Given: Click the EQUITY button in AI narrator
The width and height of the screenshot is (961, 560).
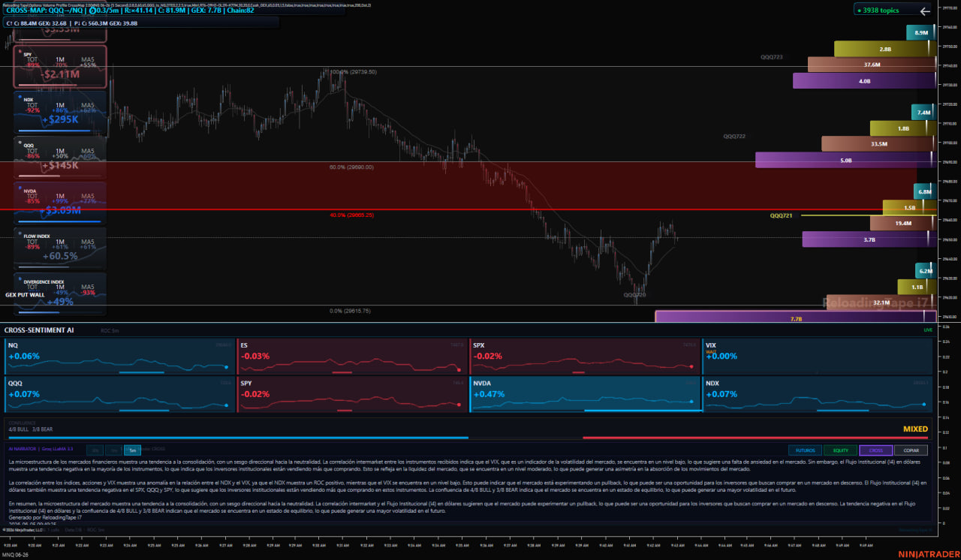Looking at the screenshot, I should pos(841,450).
